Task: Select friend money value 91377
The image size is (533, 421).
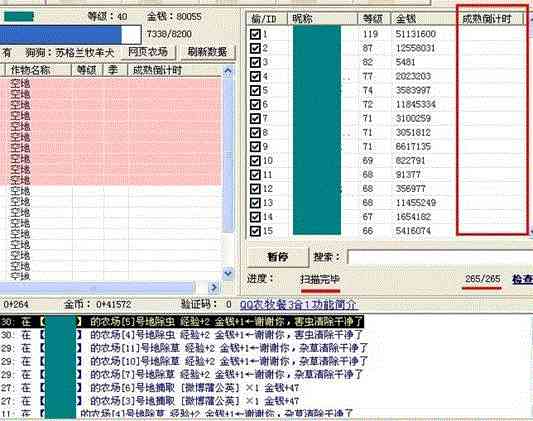Action: tap(408, 175)
